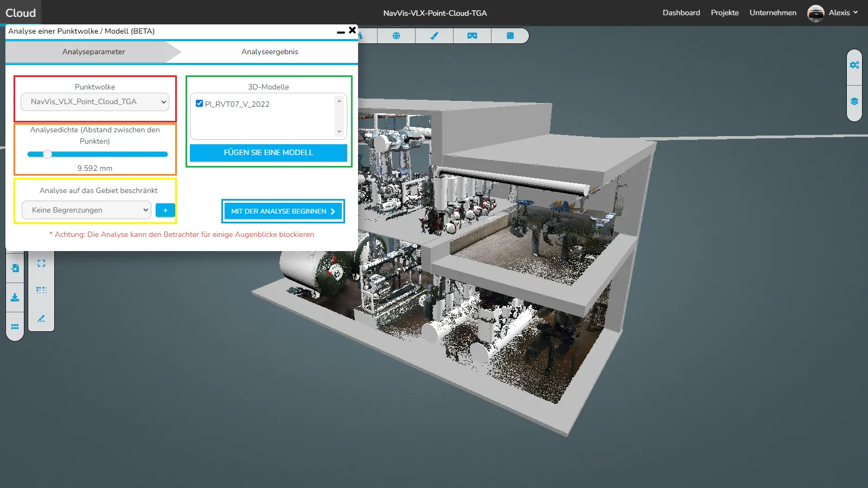Screen dimensions: 868x488
Task: Click the Fügen Sie eine Modell button
Action: click(x=269, y=153)
